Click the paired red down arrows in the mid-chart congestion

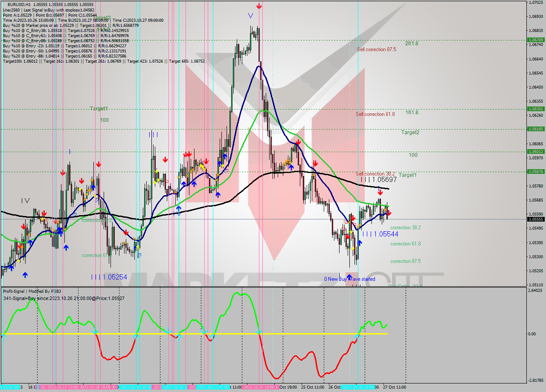[x=188, y=155]
